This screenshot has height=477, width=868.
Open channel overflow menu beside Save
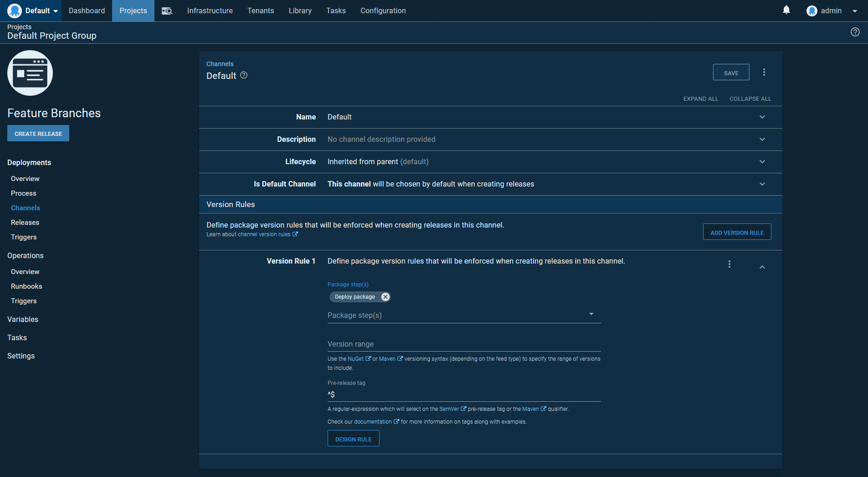coord(764,72)
